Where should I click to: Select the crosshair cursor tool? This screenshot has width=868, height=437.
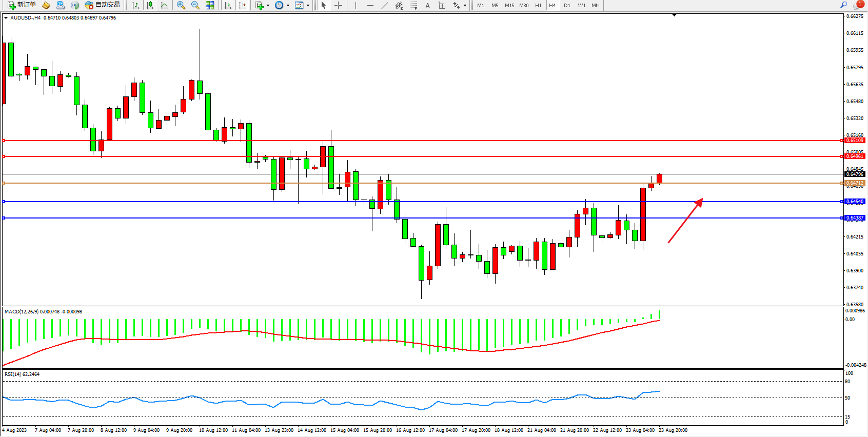339,5
